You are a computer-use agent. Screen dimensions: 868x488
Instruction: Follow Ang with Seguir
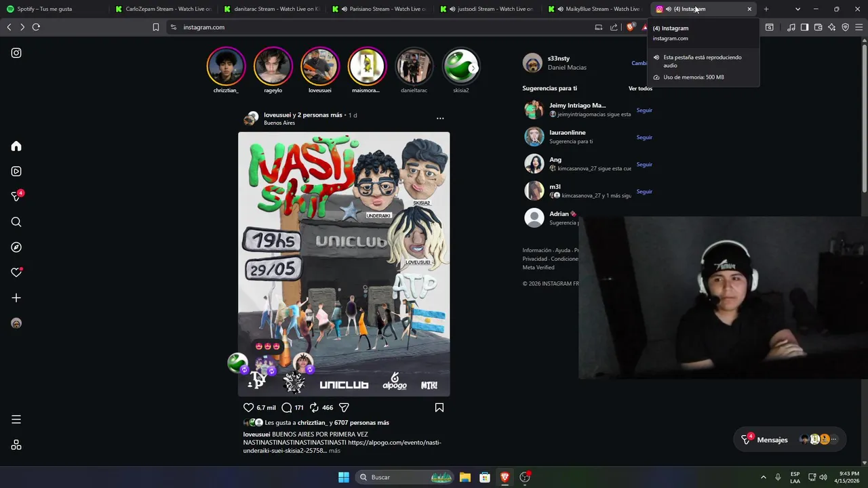[644, 164]
